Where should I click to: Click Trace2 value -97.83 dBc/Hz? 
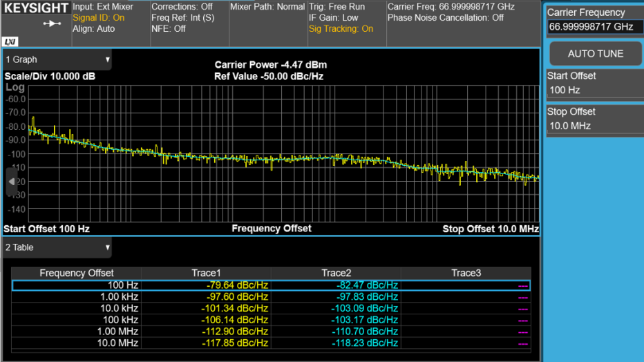coord(367,297)
